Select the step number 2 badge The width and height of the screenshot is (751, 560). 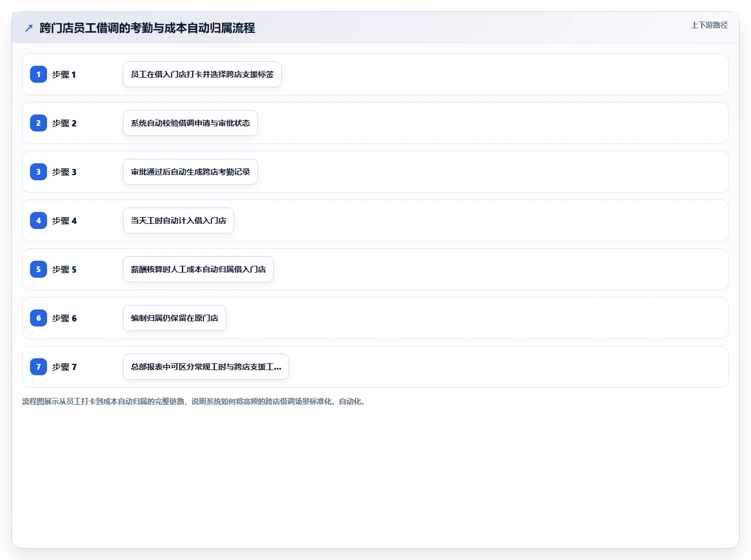(39, 123)
